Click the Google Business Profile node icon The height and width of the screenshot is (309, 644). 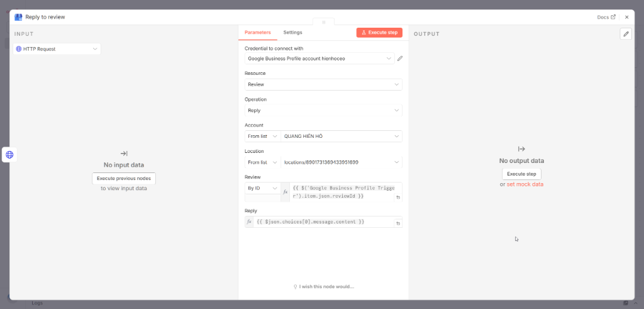[18, 17]
